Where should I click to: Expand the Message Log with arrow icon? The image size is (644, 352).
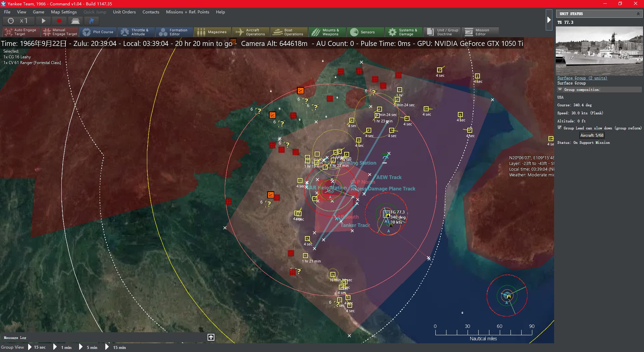point(211,337)
